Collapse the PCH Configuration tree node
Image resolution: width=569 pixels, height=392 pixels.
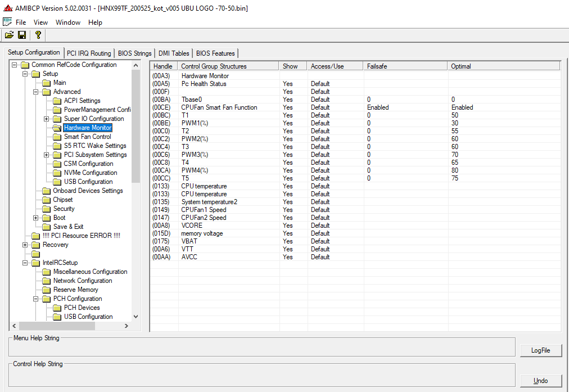35,299
